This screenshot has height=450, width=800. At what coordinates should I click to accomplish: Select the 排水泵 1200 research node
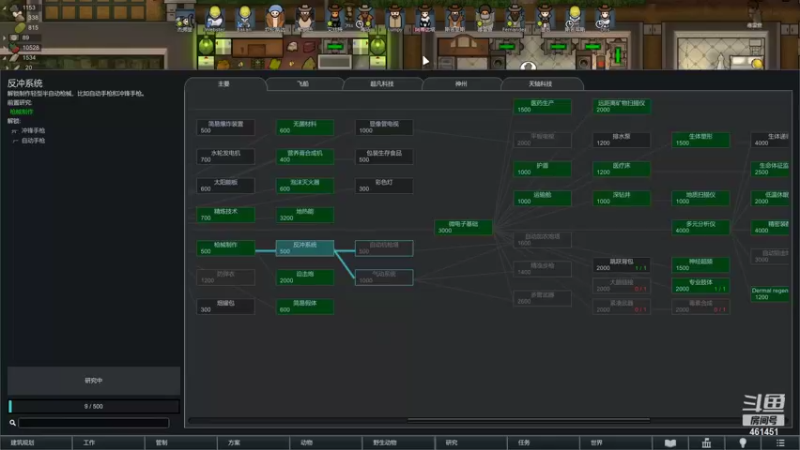[x=621, y=140]
